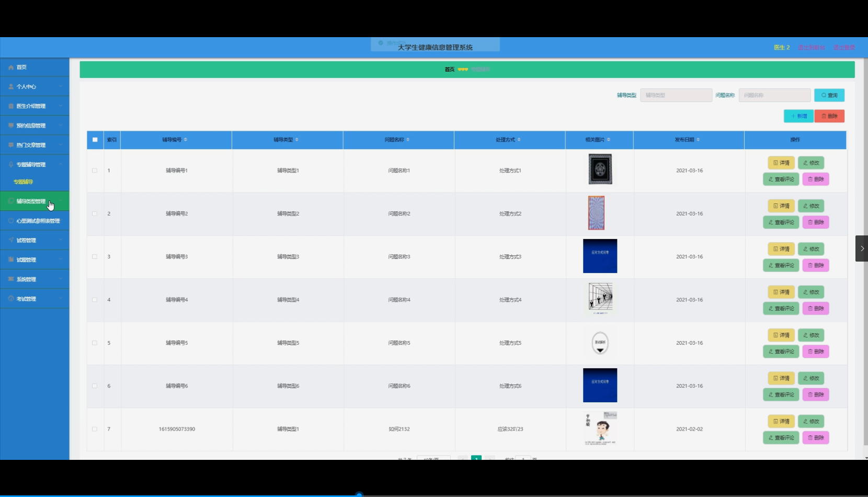The image size is (868, 497).
Task: Sort by 辅导编号 using the column arrows
Action: (186, 140)
